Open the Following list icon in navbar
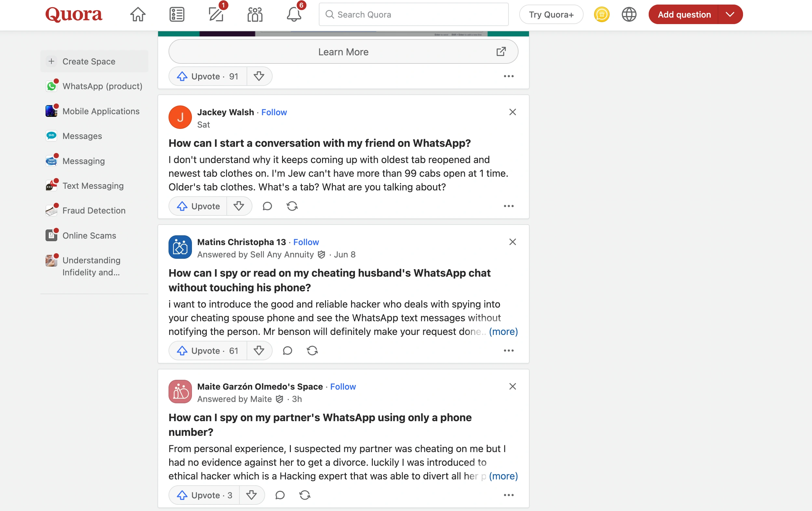This screenshot has height=511, width=812. point(177,15)
